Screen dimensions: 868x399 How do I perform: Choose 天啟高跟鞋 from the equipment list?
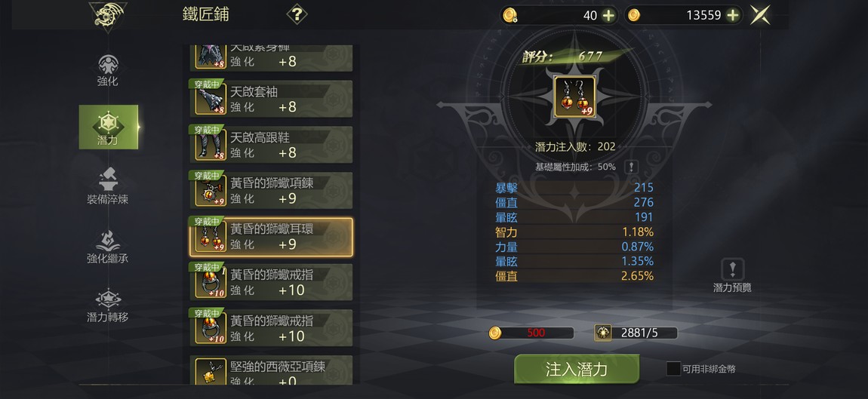tap(271, 145)
